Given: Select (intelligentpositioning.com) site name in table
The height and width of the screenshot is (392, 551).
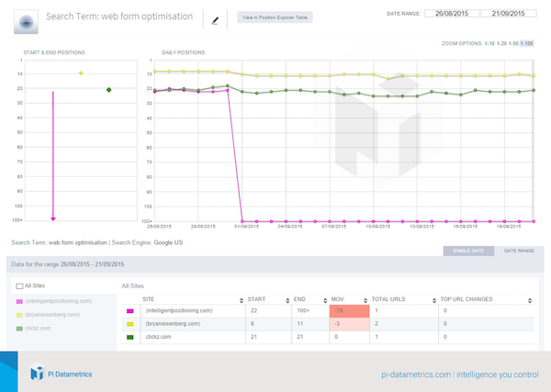Looking at the screenshot, I should [179, 310].
